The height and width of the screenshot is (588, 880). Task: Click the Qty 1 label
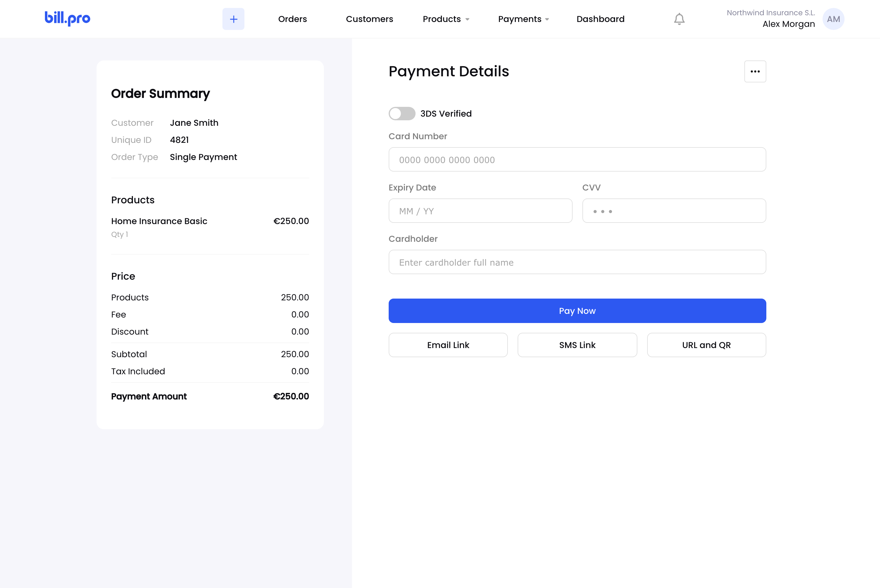120,234
